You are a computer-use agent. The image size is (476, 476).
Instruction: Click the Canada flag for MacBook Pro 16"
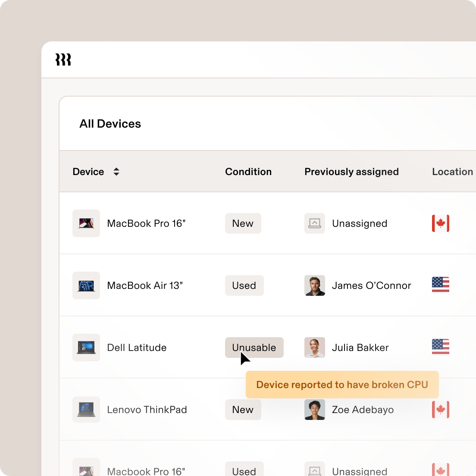click(440, 223)
